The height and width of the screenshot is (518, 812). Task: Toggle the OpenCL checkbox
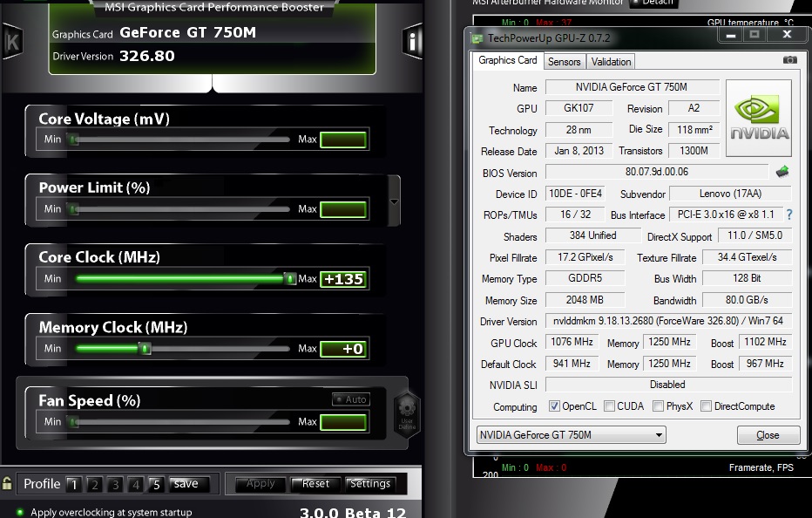click(554, 406)
